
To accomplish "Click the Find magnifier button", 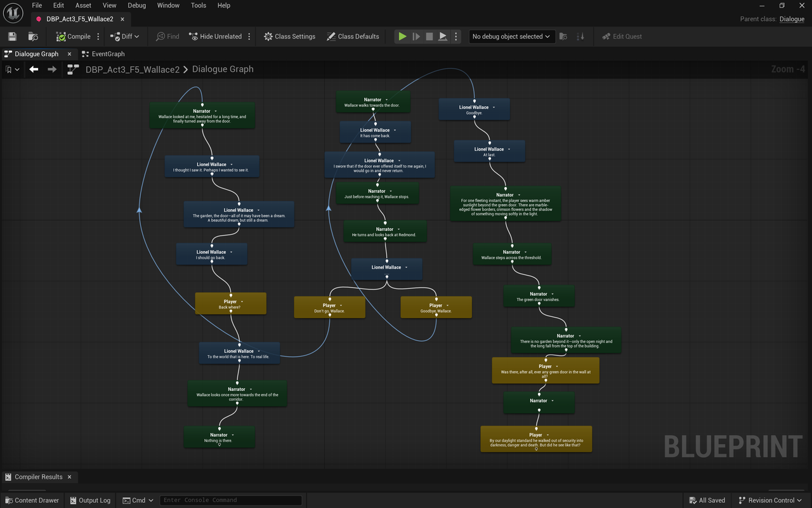I will point(168,36).
